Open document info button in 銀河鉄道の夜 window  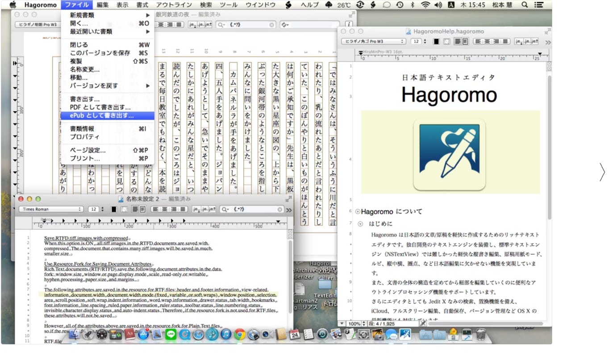[349, 24]
